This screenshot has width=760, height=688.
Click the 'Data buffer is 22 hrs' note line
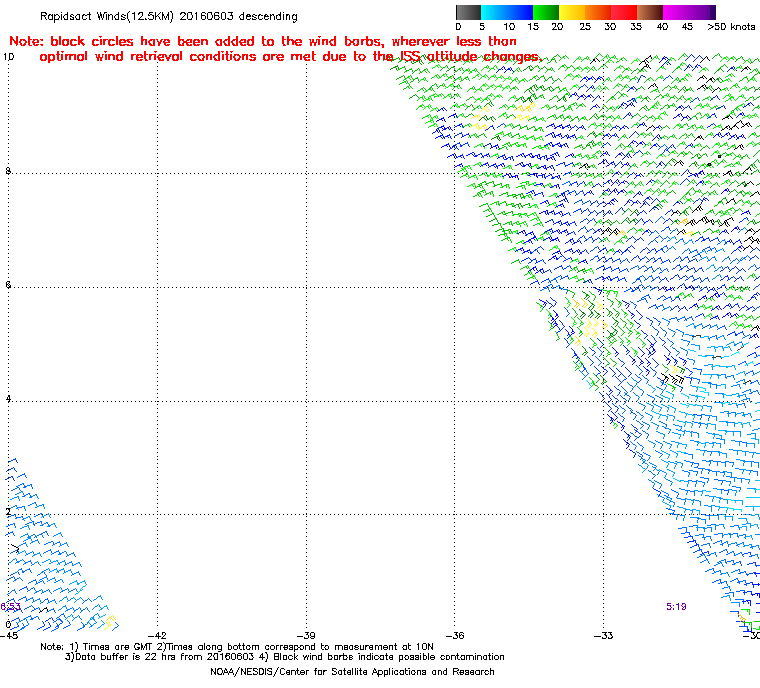(285, 657)
